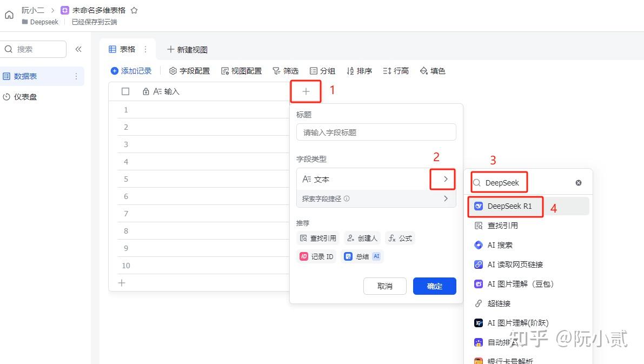Choose recommended 记录 ID chip
This screenshot has width=644, height=364.
click(317, 256)
